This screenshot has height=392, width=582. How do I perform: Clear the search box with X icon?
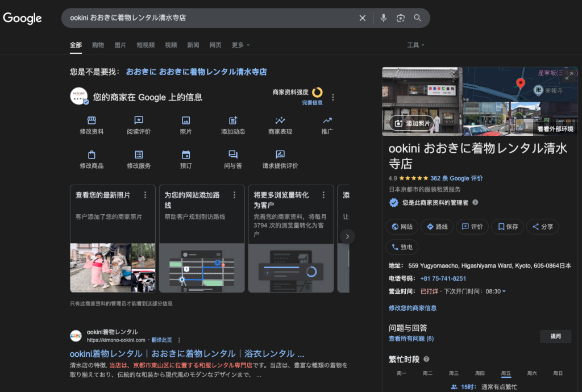pos(362,18)
